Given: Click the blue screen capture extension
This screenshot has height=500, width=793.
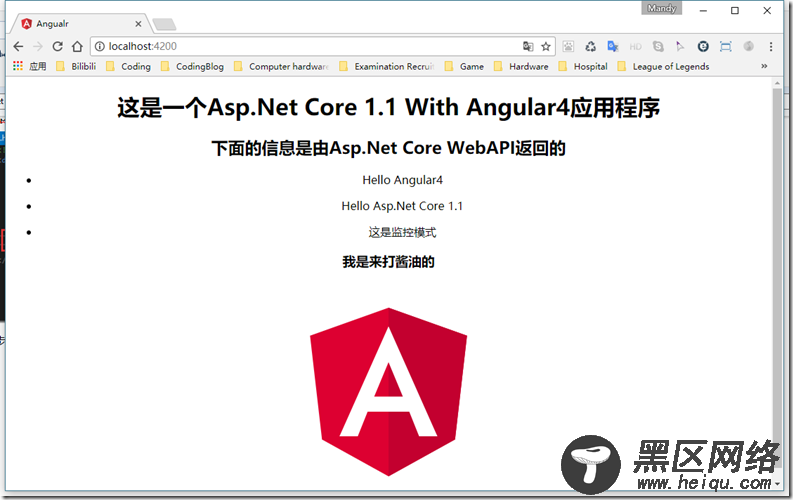Looking at the screenshot, I should point(726,47).
